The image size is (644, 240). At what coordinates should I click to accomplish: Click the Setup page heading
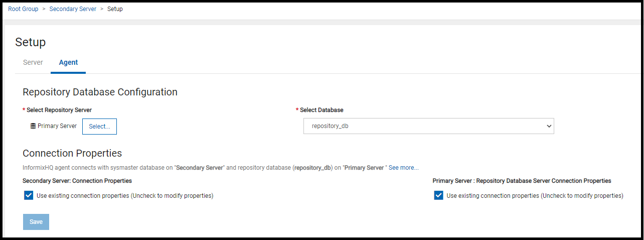click(31, 42)
